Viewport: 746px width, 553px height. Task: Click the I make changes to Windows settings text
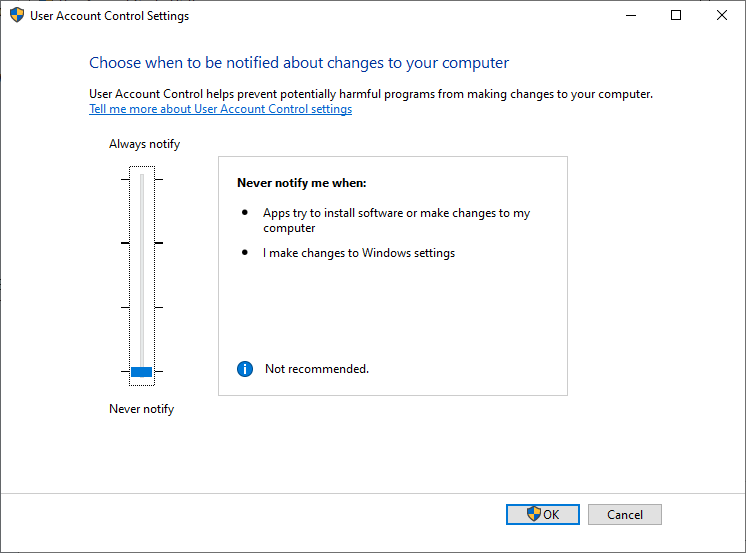click(x=359, y=253)
